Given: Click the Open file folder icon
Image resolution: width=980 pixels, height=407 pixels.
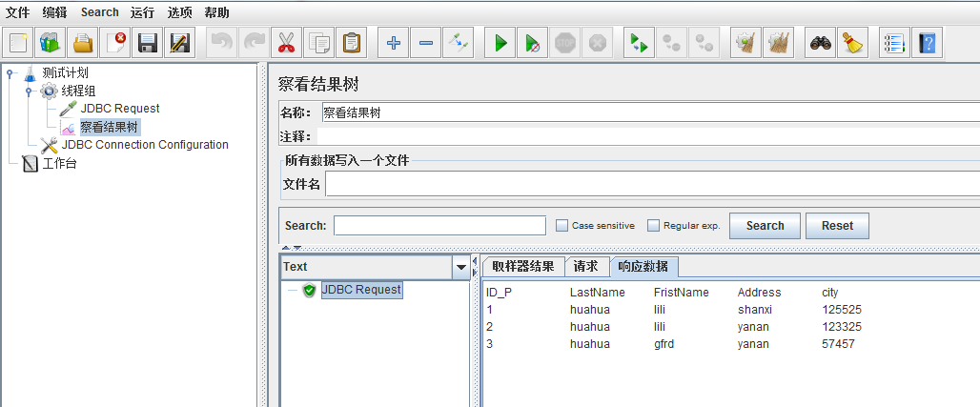Looking at the screenshot, I should point(83,43).
